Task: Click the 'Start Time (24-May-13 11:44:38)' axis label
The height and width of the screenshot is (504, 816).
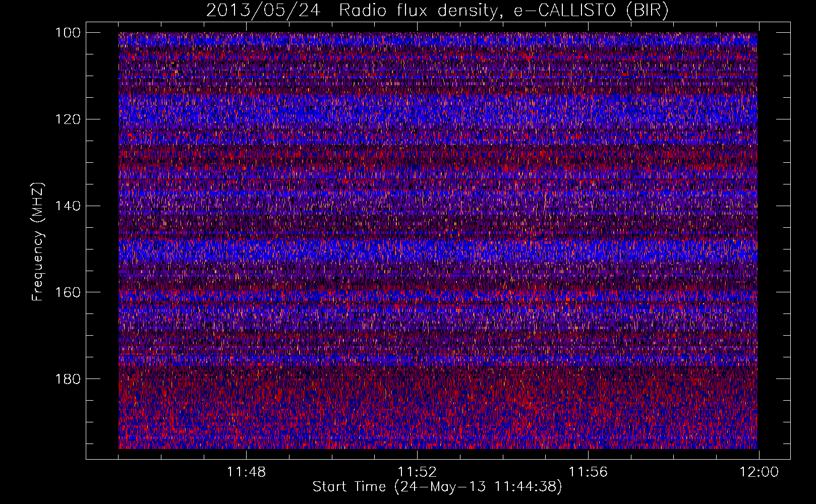Action: pyautogui.click(x=437, y=487)
